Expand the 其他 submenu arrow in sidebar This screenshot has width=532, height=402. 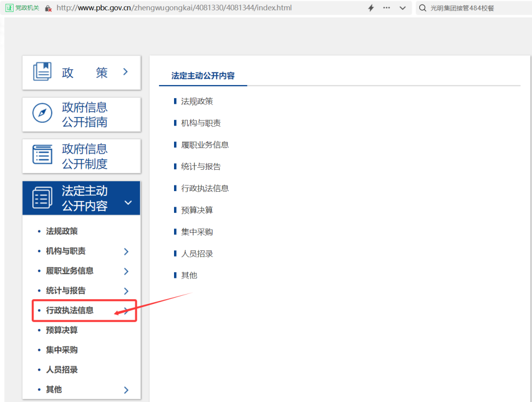click(x=126, y=390)
